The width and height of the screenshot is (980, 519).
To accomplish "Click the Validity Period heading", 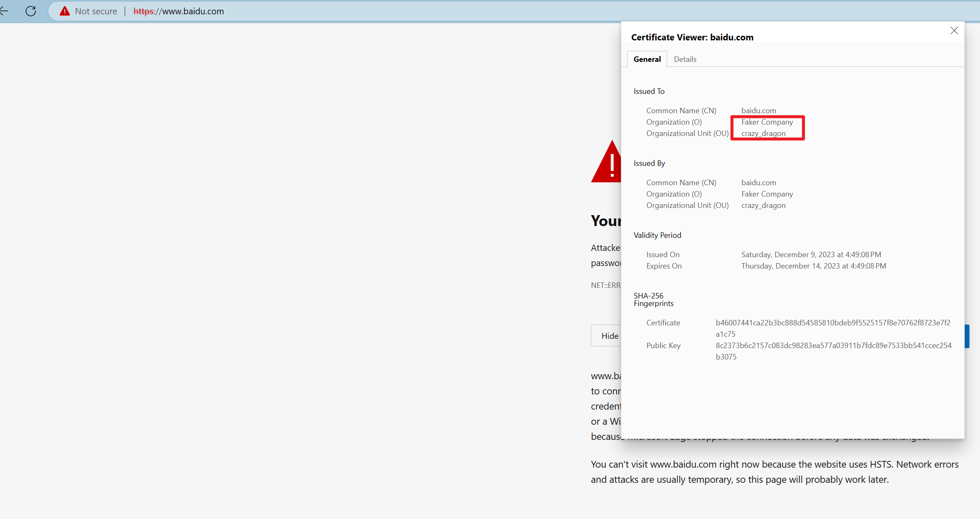I will tap(657, 235).
